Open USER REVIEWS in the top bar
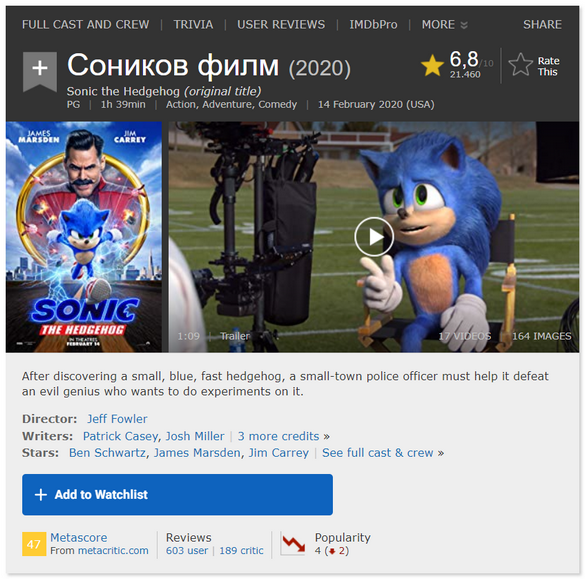Screen dimensions: 585x579 281,25
